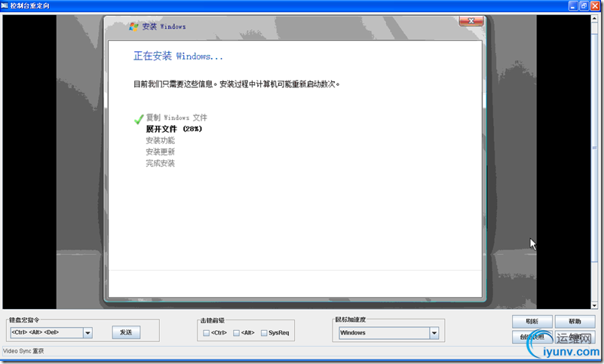Click the 刷新 button
The height and width of the screenshot is (364, 604).
pos(532,321)
